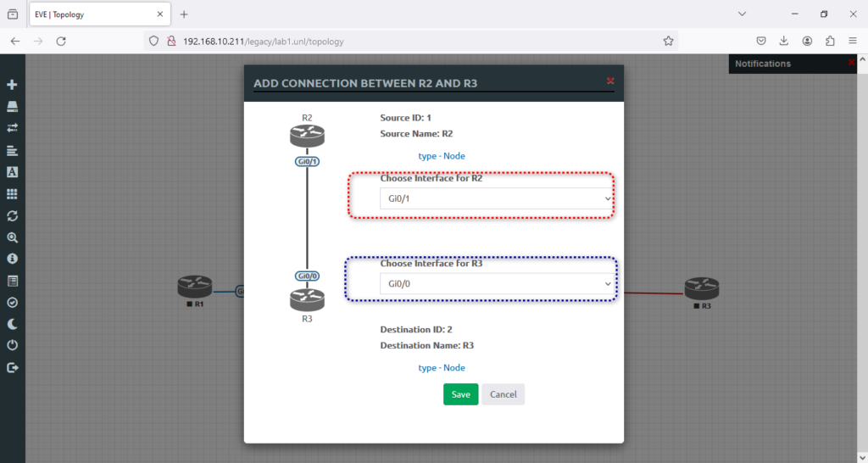Open the Nodes list sidebar icon
This screenshot has width=868, height=463.
(12, 106)
